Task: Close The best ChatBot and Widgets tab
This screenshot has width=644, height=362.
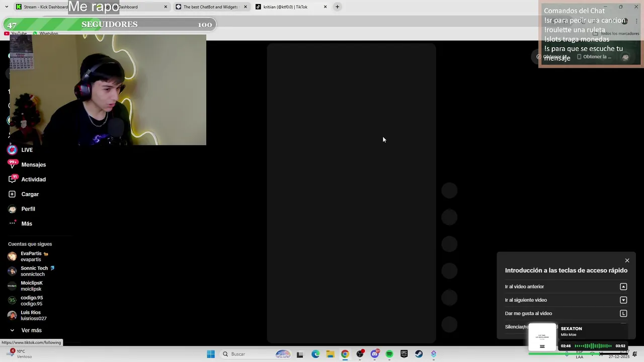Action: pos(245,7)
